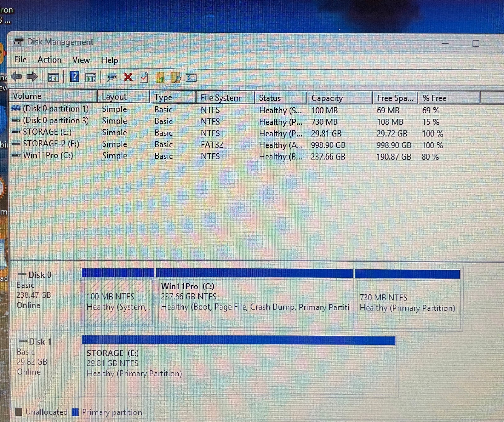Open the Action menu

49,60
